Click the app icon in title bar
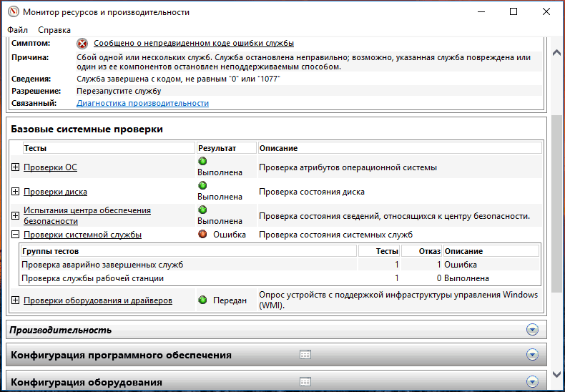Screen dimensions: 565x392 (11, 11)
